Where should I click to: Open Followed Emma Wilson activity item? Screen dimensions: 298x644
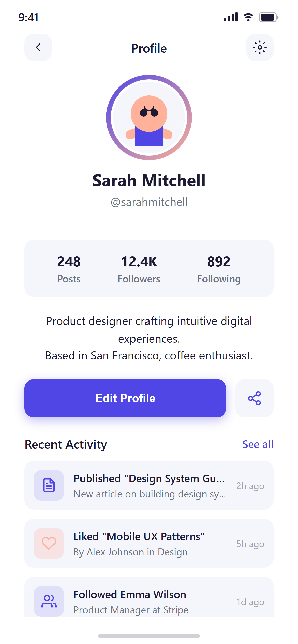click(149, 597)
